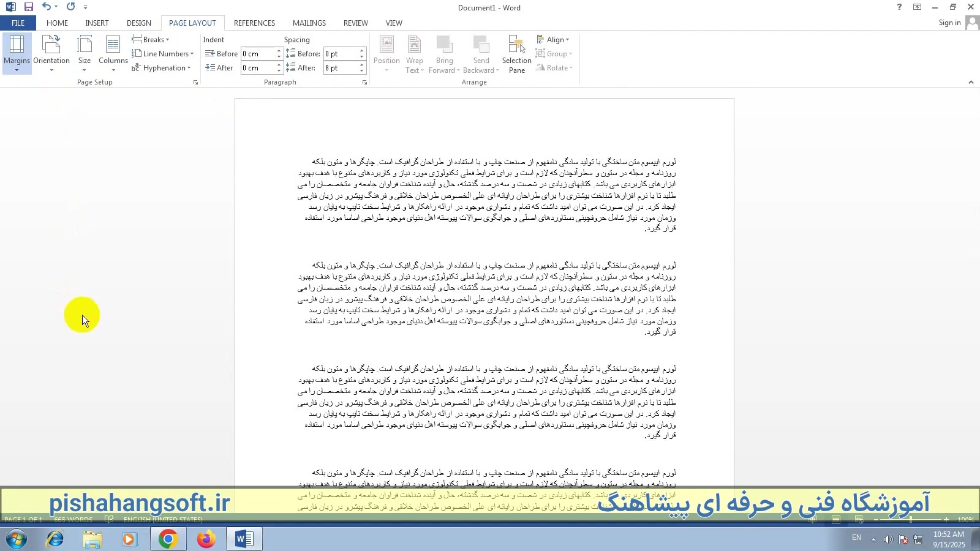The height and width of the screenshot is (551, 980).
Task: Decrease Indent After with down arrow
Action: (279, 71)
